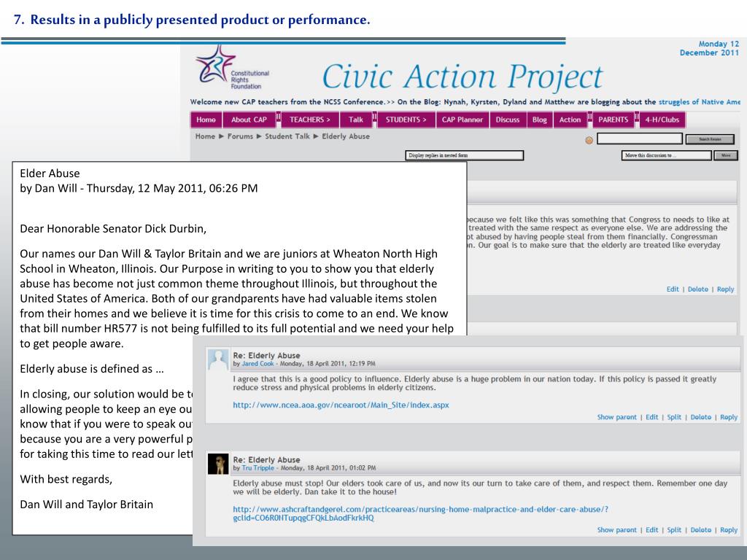Expand the STUDENTS menu
The height and width of the screenshot is (560, 747).
click(x=406, y=120)
